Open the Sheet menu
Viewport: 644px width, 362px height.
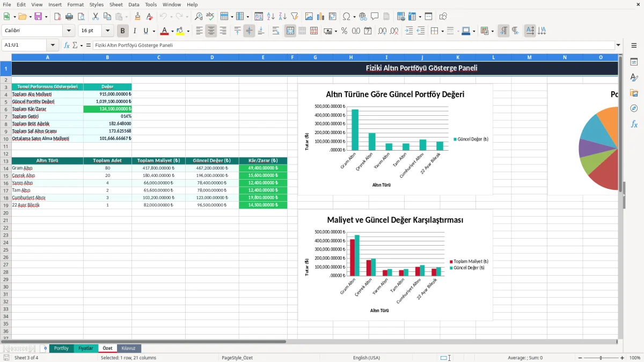pyautogui.click(x=116, y=4)
